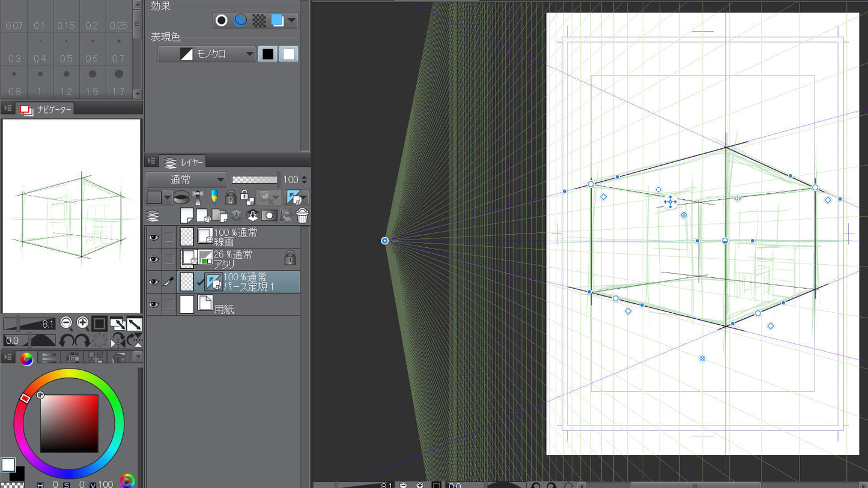Expand the ruler display range dropdown
This screenshot has width=868, height=488.
(304, 197)
